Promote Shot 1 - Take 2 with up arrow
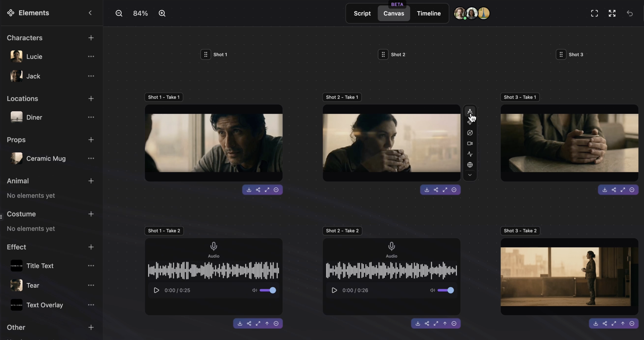 click(267, 324)
